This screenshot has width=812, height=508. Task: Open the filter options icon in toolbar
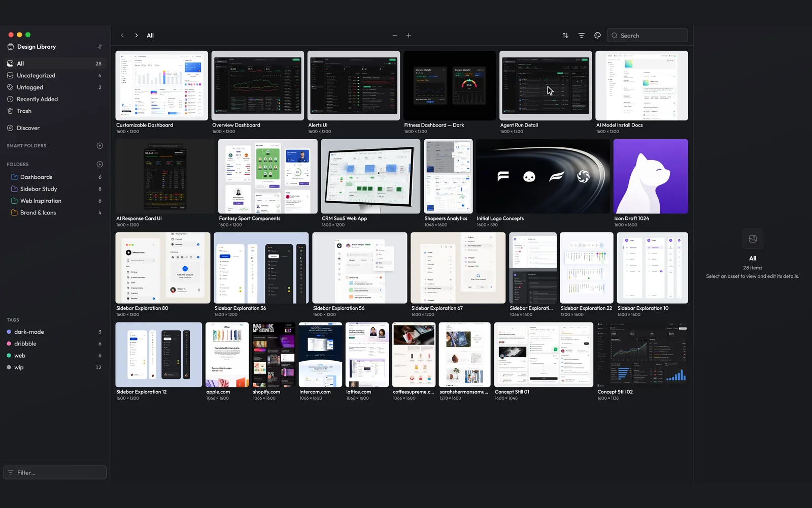(582, 36)
